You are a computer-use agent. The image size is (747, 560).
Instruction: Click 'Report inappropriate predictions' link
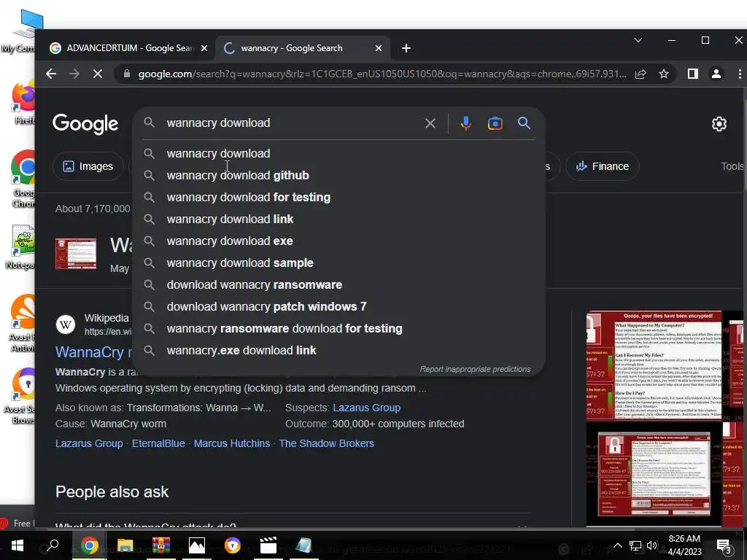475,369
